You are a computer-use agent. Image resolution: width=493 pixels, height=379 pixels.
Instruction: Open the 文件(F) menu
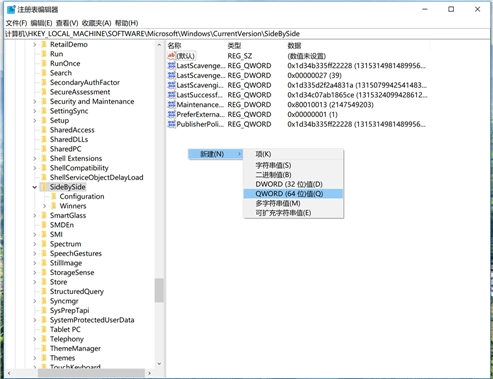pyautogui.click(x=16, y=23)
